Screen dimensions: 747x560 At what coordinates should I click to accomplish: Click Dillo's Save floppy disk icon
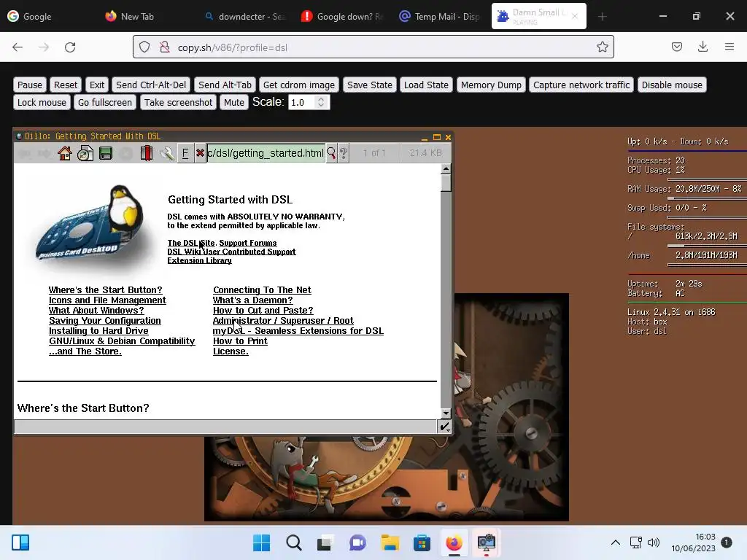point(105,153)
